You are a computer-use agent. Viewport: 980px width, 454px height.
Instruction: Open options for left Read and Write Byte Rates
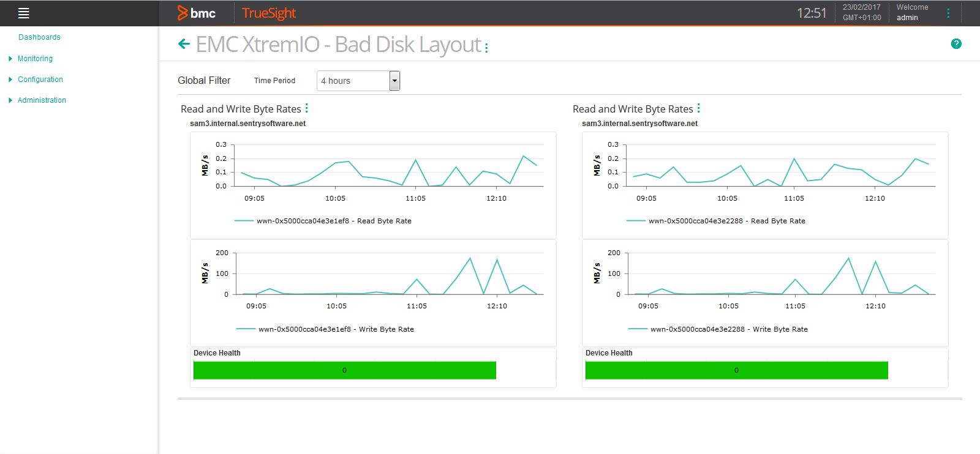point(306,108)
